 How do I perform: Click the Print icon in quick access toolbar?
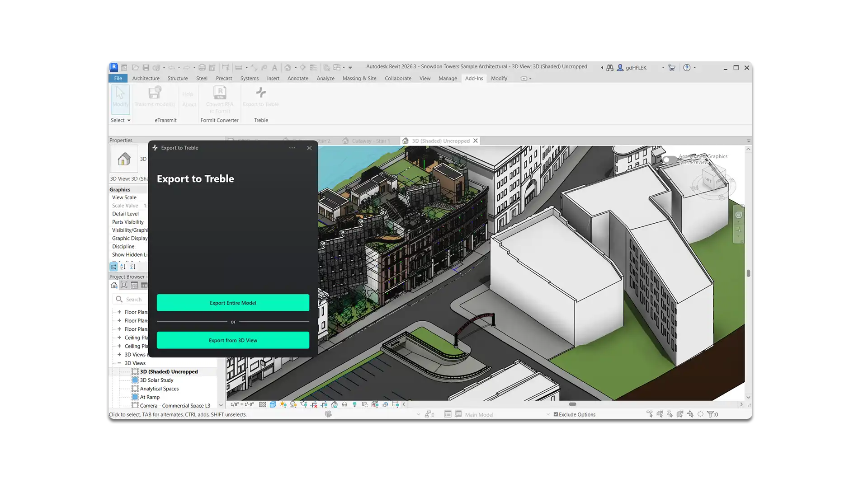pyautogui.click(x=202, y=68)
